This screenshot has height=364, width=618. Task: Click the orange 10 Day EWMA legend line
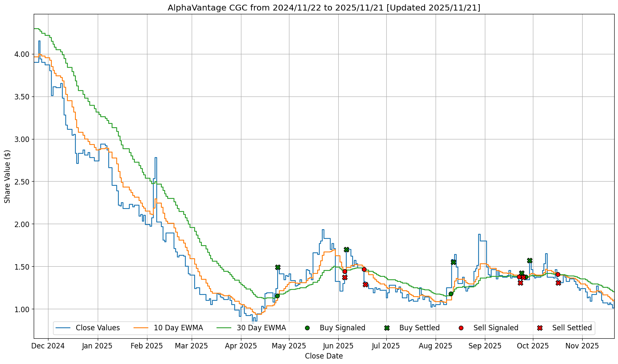click(141, 328)
